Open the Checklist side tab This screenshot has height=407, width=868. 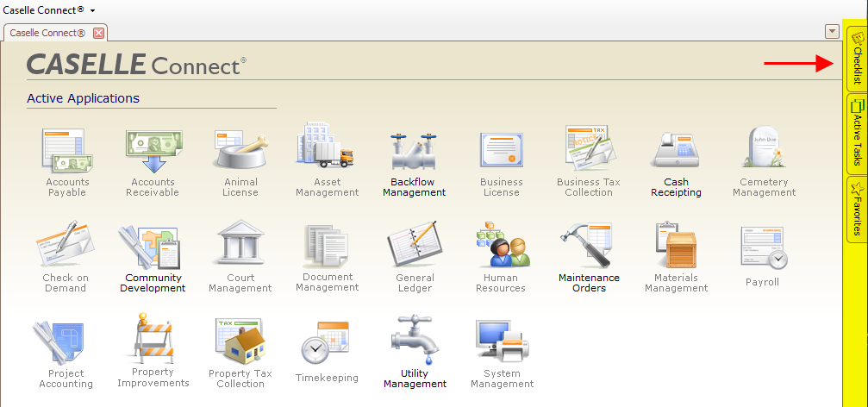point(857,59)
